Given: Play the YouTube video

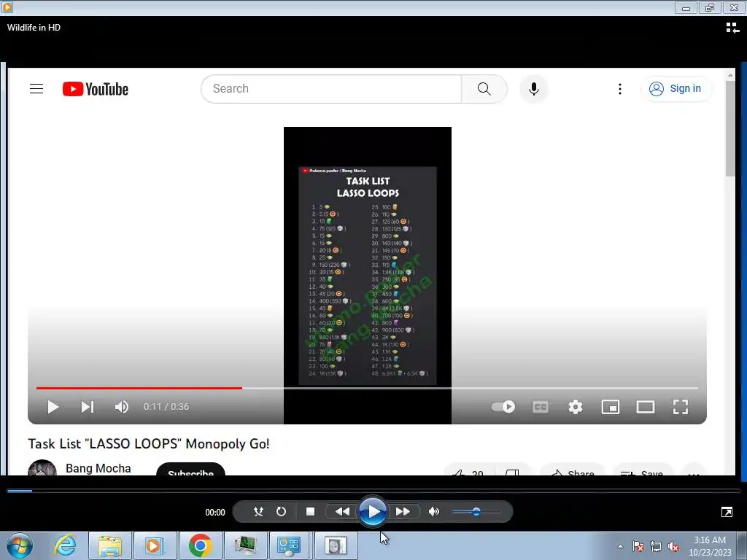Looking at the screenshot, I should point(53,407).
